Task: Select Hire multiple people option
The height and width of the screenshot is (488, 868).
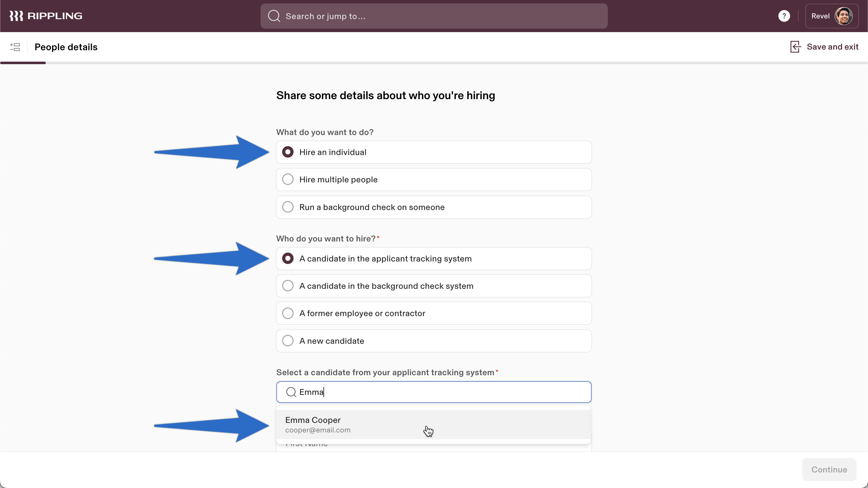Action: tap(287, 180)
